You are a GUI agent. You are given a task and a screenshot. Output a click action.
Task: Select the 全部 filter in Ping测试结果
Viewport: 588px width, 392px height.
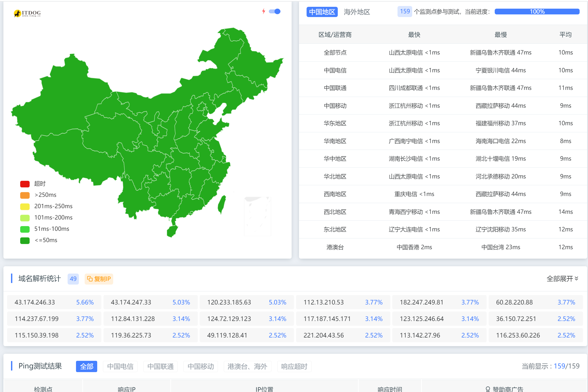click(x=86, y=366)
